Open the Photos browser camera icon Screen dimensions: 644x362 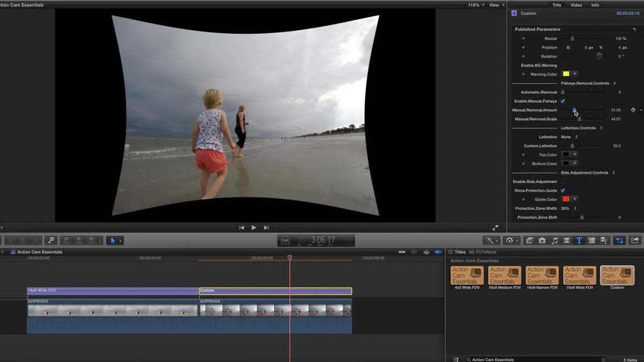point(542,241)
